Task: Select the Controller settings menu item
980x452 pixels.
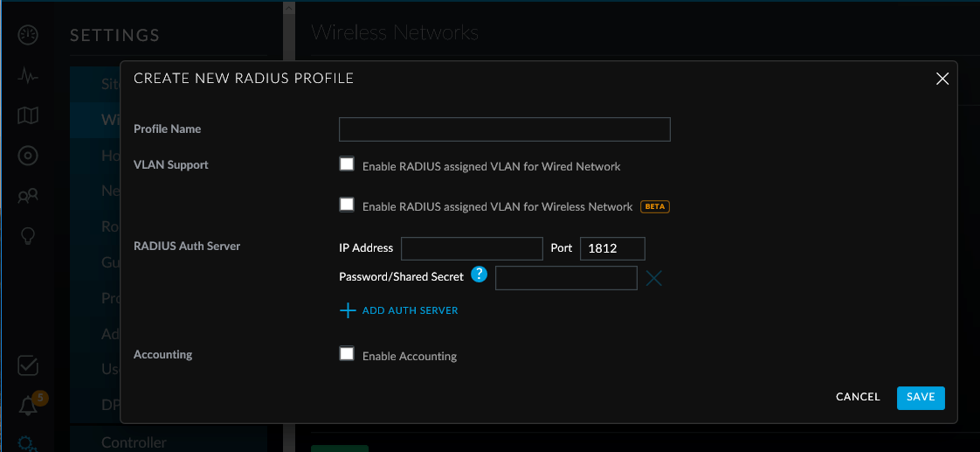Action: (x=134, y=442)
